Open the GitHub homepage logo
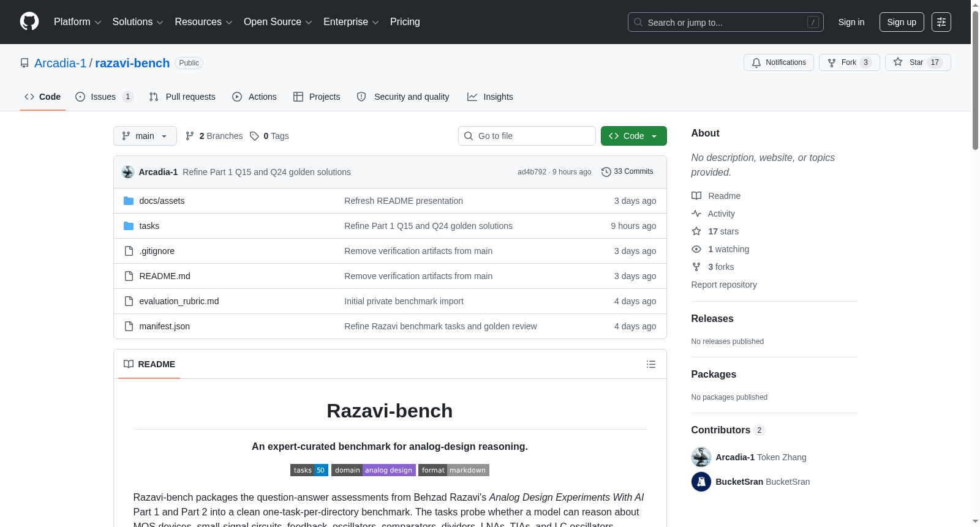 29,22
